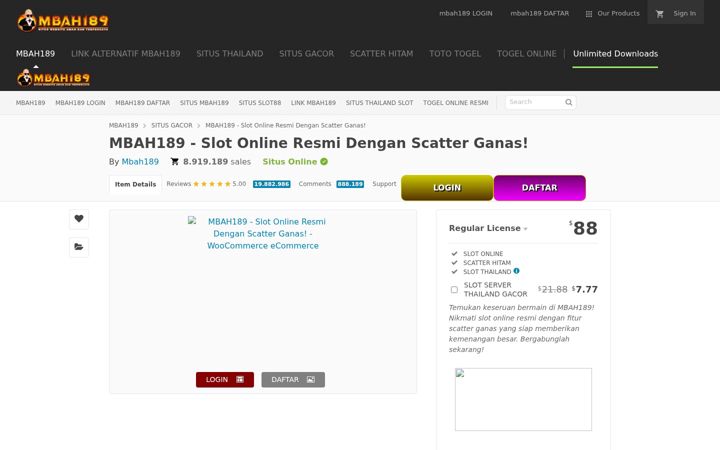Select the MBAH189 main navigation item

(x=35, y=54)
